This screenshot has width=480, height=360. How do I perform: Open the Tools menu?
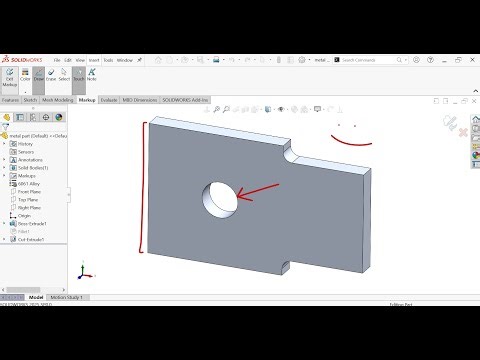point(108,60)
